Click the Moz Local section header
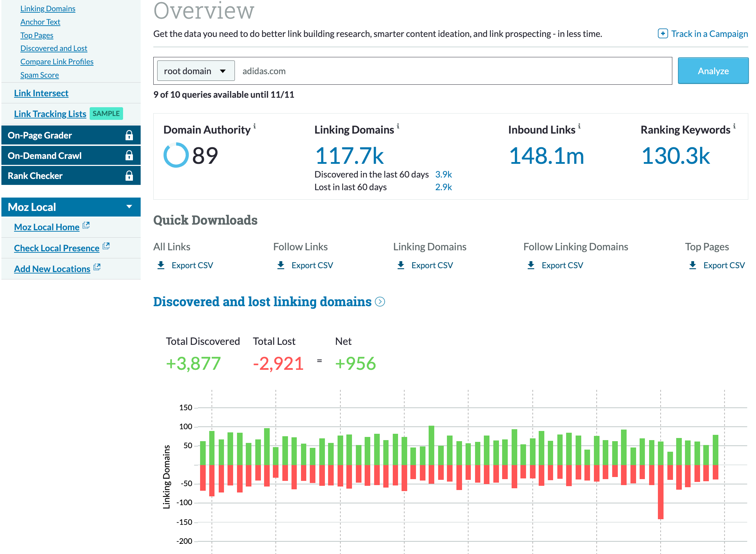The width and height of the screenshot is (756, 554). tap(71, 207)
